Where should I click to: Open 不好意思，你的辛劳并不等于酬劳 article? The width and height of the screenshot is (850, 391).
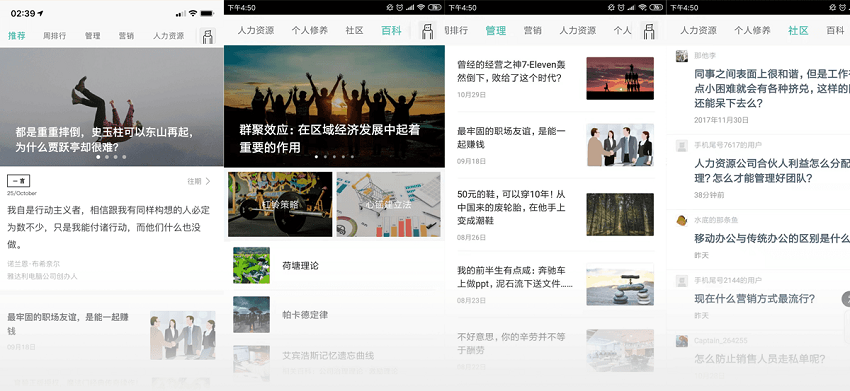coord(511,343)
